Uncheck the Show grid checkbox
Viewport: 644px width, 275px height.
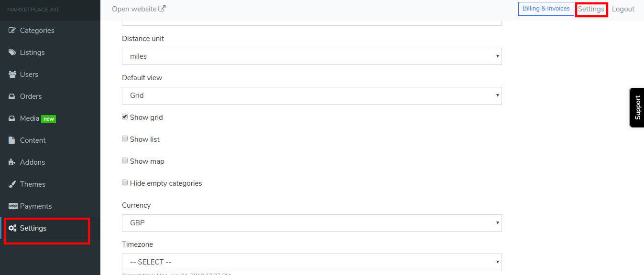point(125,117)
